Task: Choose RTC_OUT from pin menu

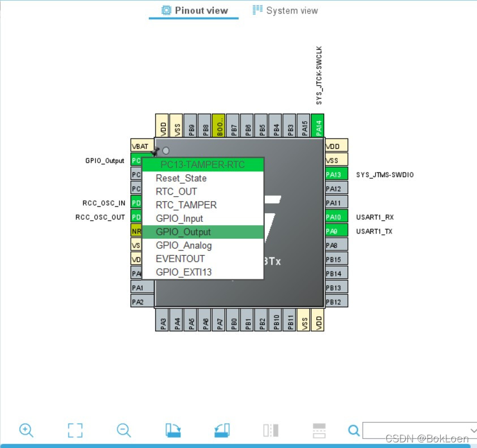Action: pyautogui.click(x=203, y=192)
